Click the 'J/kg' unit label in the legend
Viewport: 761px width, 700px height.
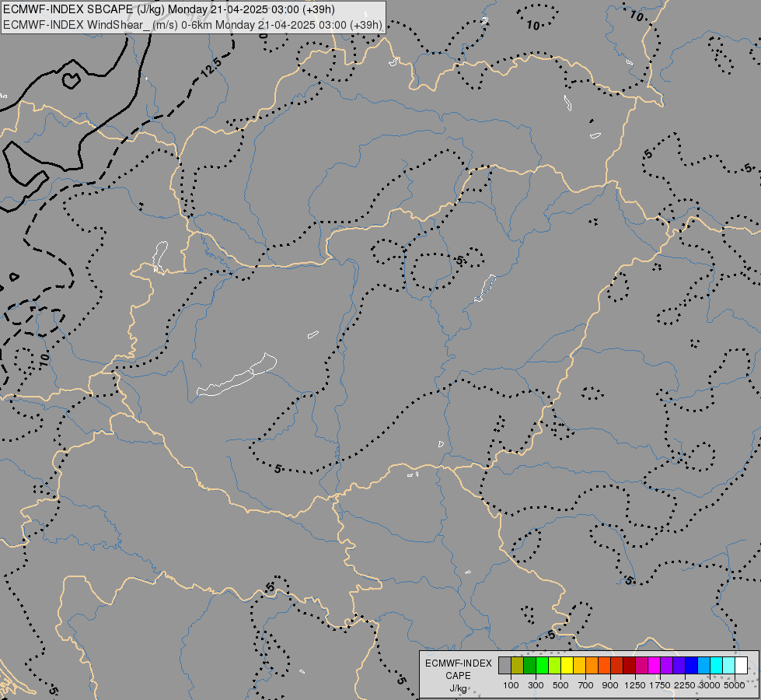458,689
